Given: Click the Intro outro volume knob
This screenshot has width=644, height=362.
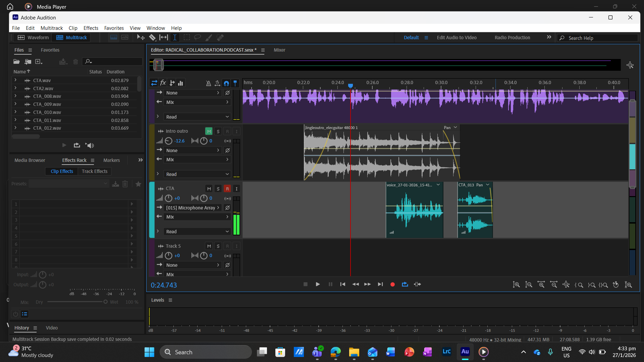Looking at the screenshot, I should point(168,141).
